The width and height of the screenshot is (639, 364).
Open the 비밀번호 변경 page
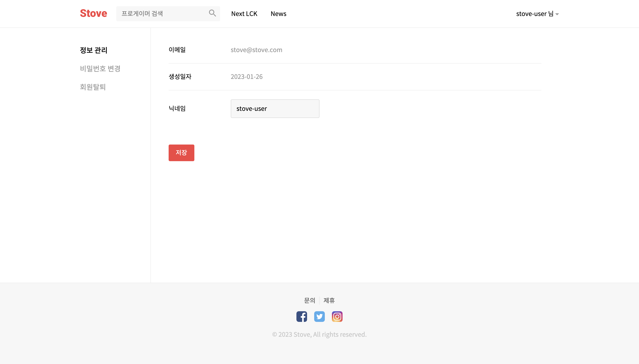tap(100, 68)
